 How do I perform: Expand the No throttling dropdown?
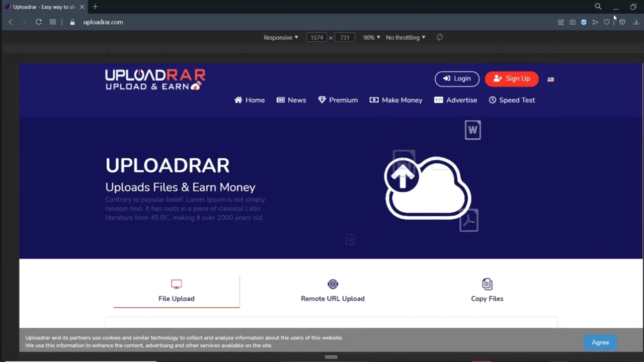tap(405, 38)
